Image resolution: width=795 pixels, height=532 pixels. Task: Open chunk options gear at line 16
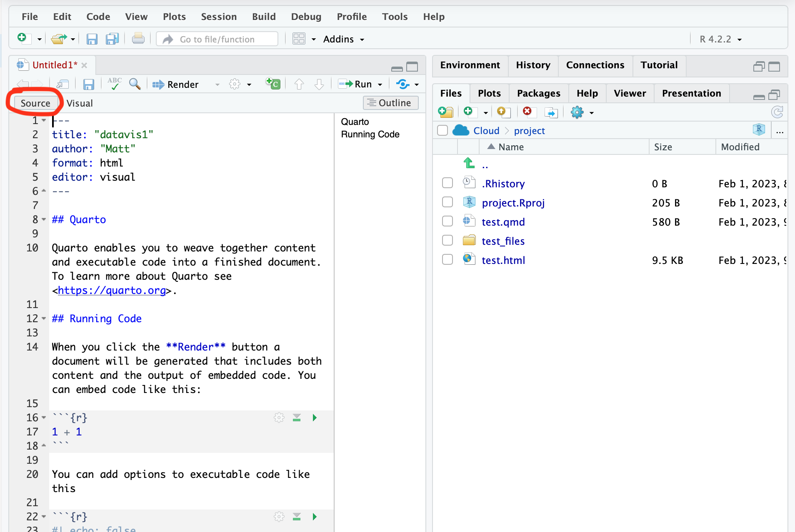point(279,418)
